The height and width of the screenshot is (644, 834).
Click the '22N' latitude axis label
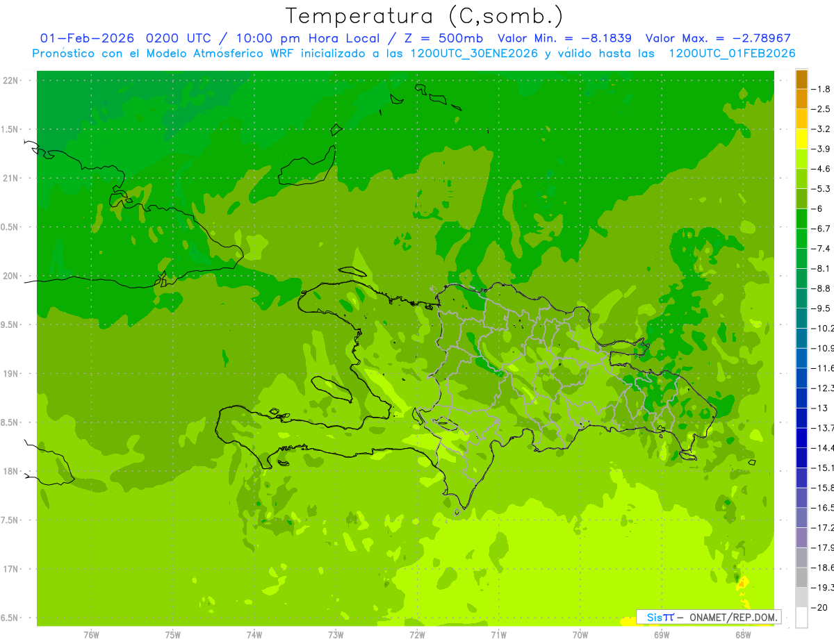[10, 81]
